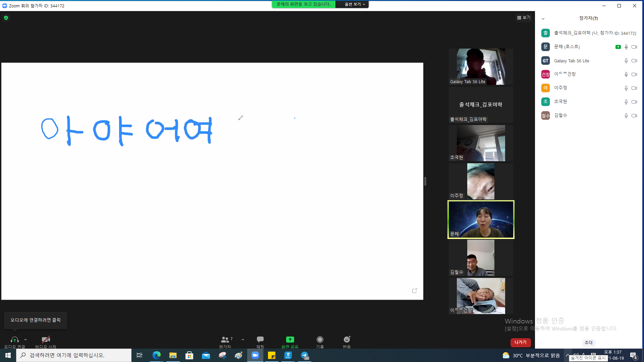Click the green encryption shield icon
This screenshot has height=362, width=644.
(6, 18)
